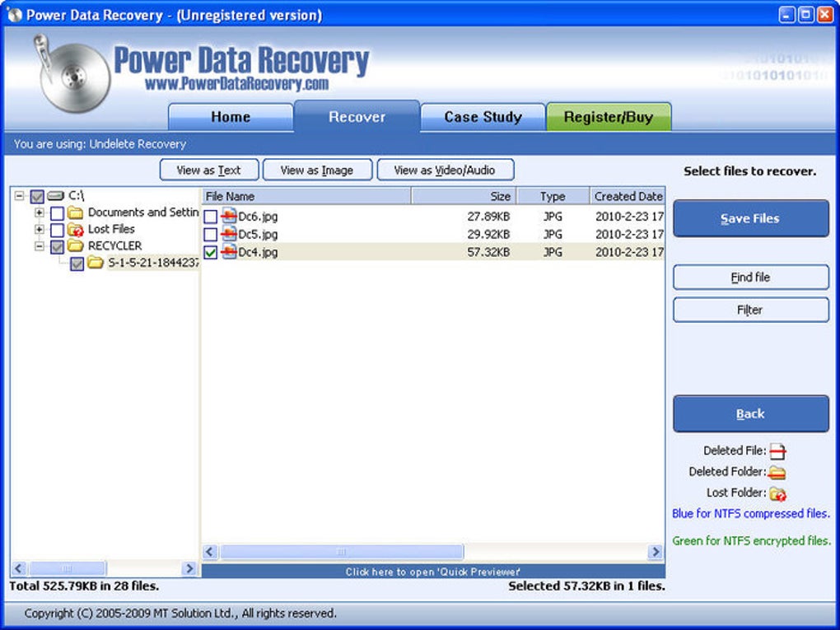Select the Dc6.jpg file name

(258, 217)
